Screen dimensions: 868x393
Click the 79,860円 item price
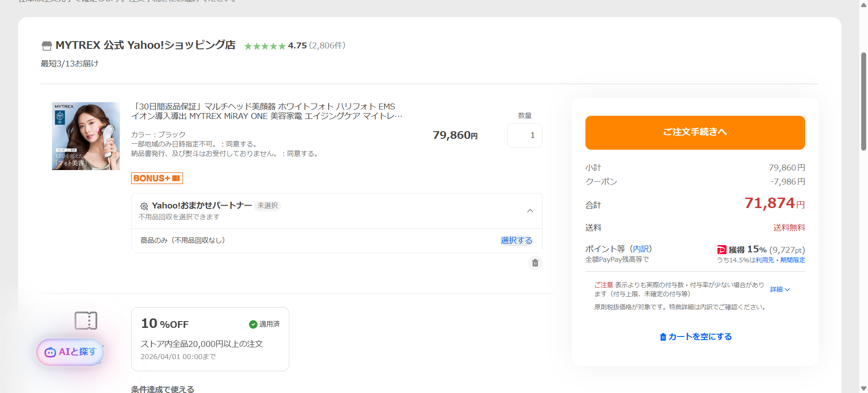click(455, 135)
